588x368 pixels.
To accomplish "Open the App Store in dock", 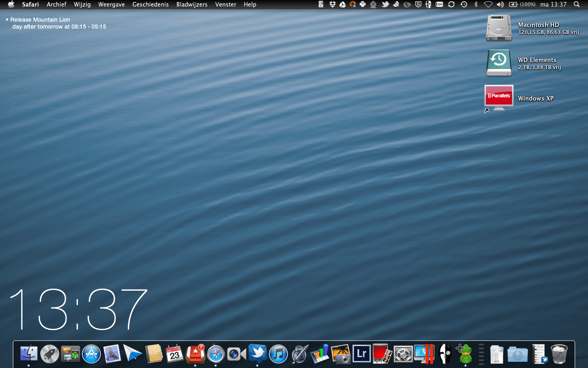I will (91, 354).
